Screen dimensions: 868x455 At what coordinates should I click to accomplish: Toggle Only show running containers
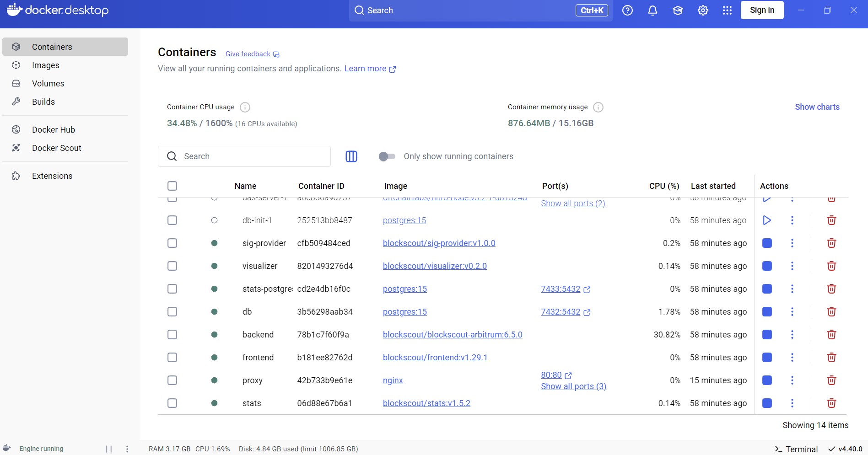(x=387, y=156)
